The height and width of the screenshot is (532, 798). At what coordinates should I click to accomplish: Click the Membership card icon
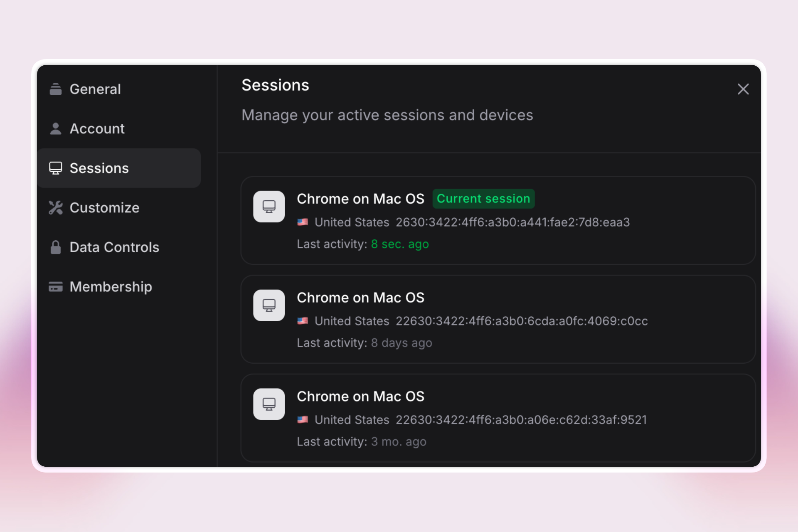pyautogui.click(x=56, y=286)
